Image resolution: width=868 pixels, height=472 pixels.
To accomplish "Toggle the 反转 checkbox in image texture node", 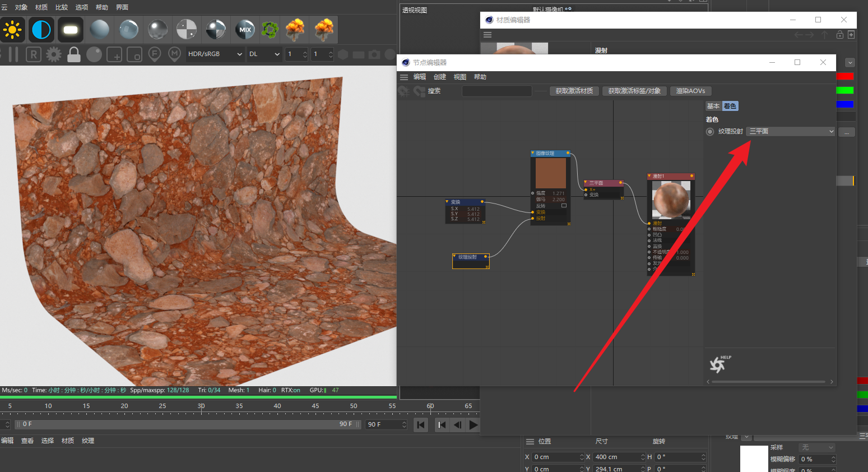I will pyautogui.click(x=564, y=206).
